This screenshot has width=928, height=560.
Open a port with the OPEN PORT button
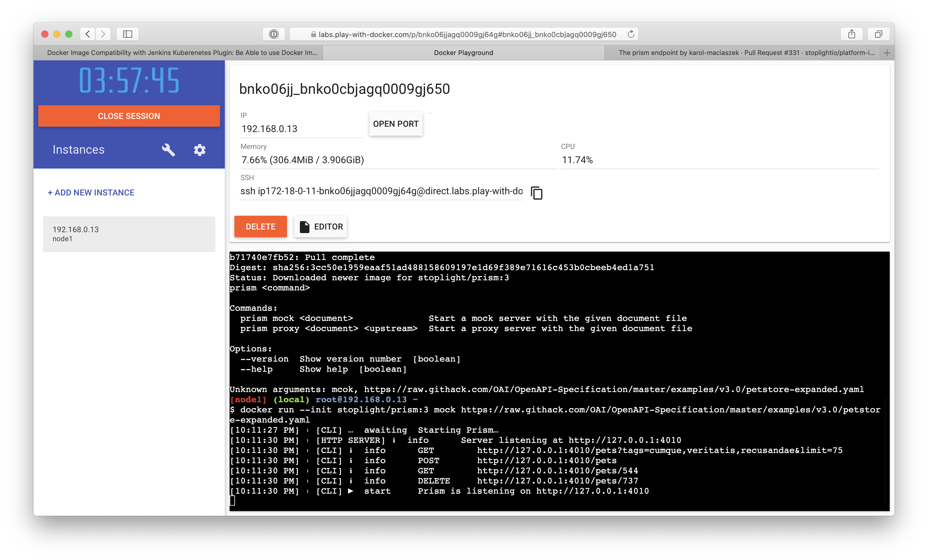(396, 123)
